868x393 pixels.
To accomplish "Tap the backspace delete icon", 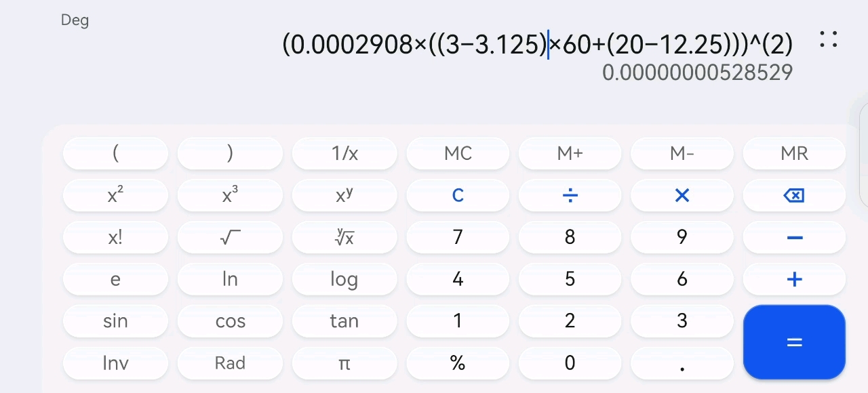I will coord(793,196).
